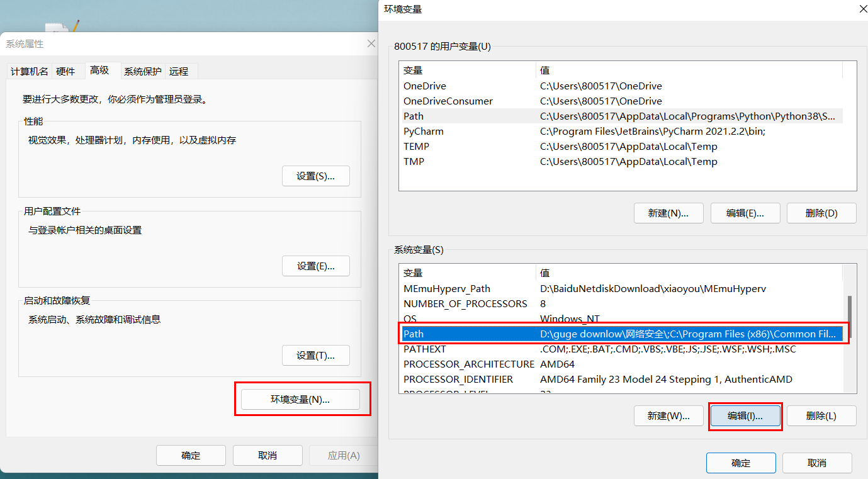Click 取消 in System Properties window
Viewport: 868px width, 479px height.
tap(268, 455)
